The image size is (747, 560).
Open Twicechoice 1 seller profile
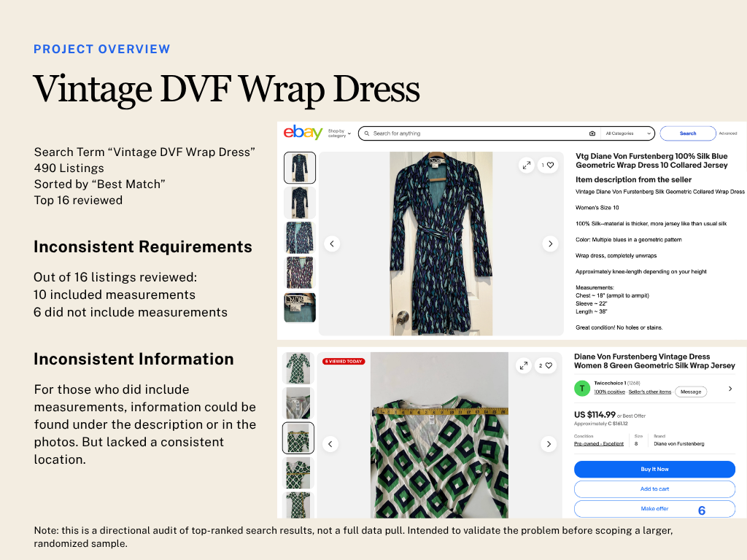tap(610, 383)
